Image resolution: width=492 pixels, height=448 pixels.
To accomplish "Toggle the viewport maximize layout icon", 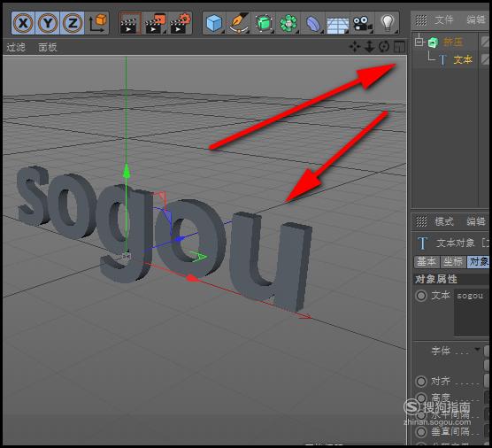I will [x=399, y=47].
